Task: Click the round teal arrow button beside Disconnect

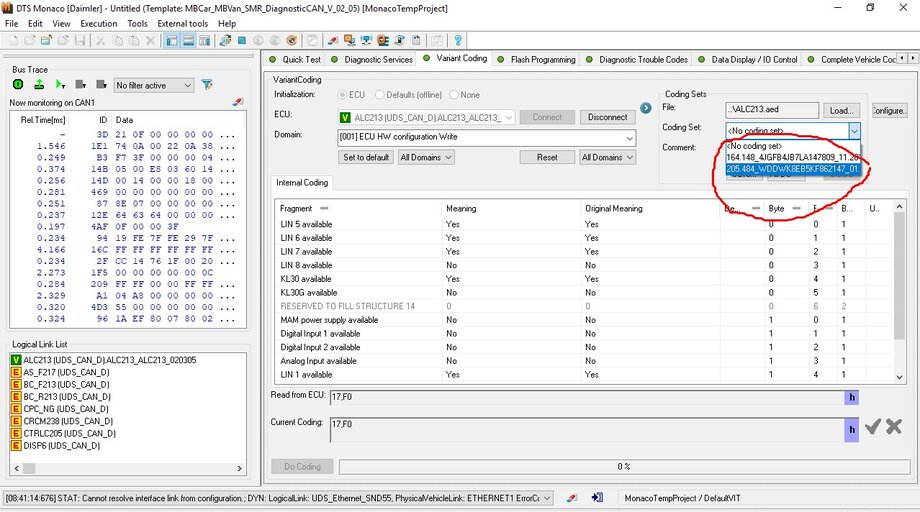Action: pos(645,108)
